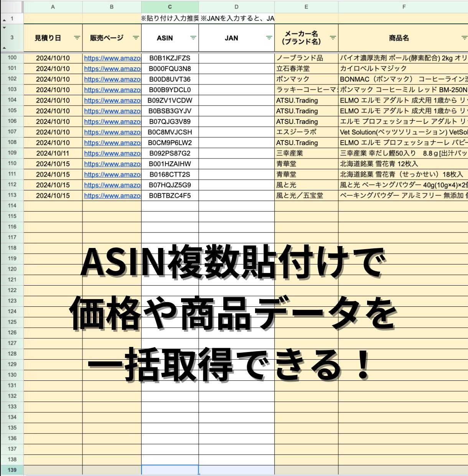
Task: Open Amazon link in row 113
Action: [112, 195]
